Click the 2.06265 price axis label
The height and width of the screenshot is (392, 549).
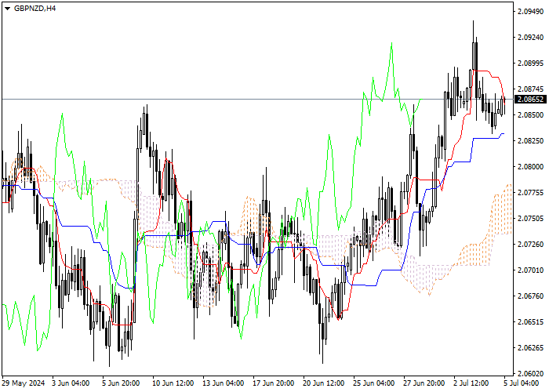tap(530, 348)
